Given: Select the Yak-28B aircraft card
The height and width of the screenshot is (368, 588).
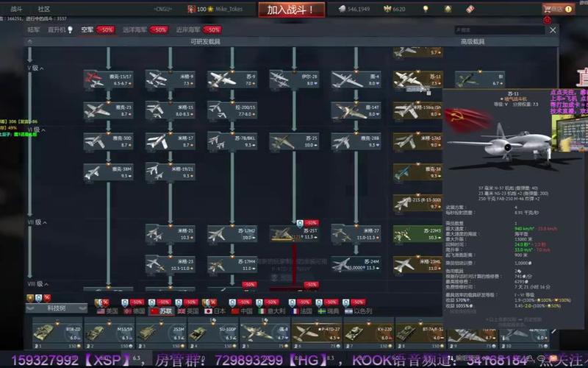Looking at the screenshot, I should pos(356,141).
